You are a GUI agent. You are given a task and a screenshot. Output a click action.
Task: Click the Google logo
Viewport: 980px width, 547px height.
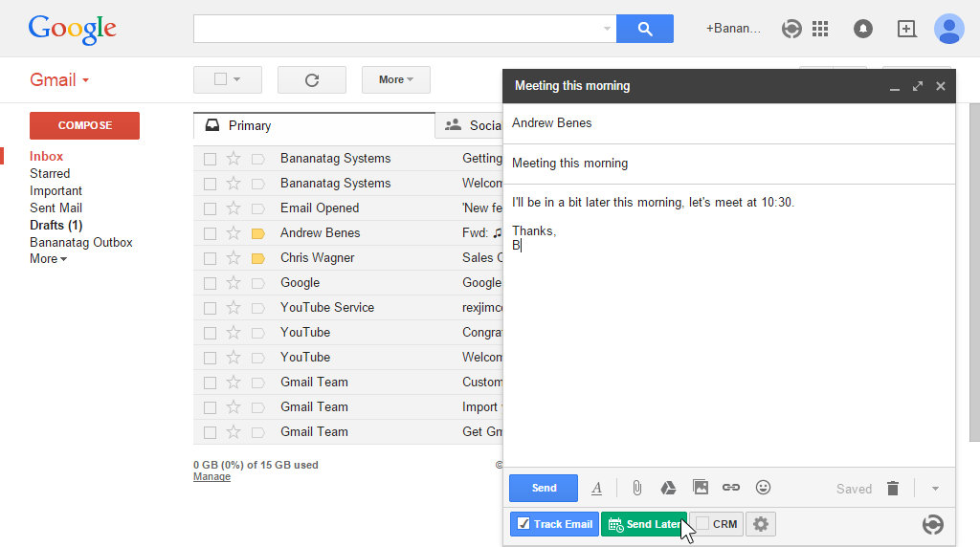(x=72, y=30)
